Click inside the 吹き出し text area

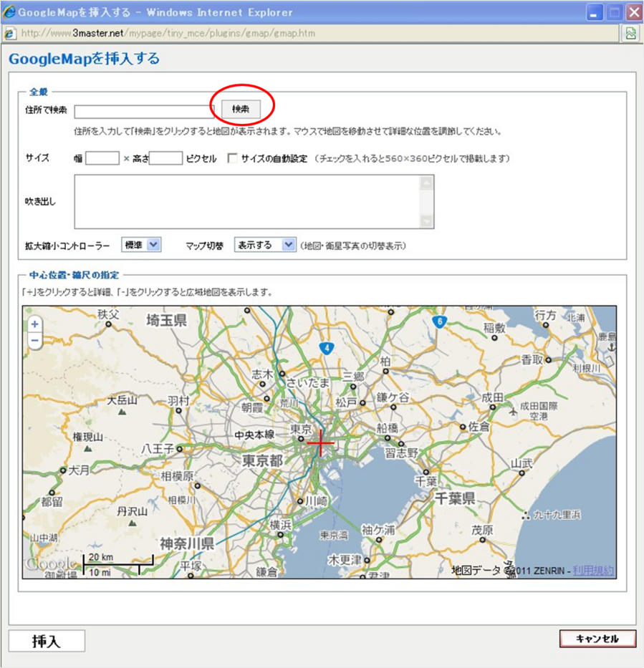point(247,201)
